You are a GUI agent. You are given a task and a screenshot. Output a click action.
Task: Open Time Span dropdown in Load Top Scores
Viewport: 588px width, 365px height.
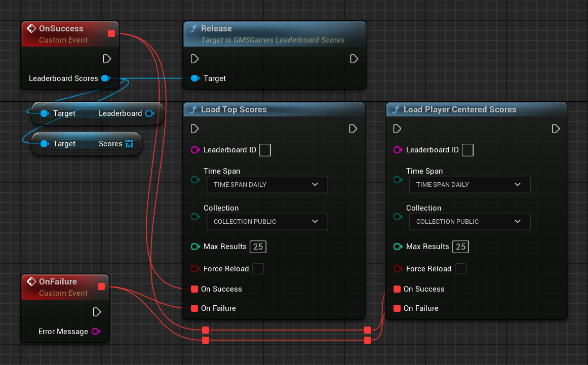tap(267, 185)
